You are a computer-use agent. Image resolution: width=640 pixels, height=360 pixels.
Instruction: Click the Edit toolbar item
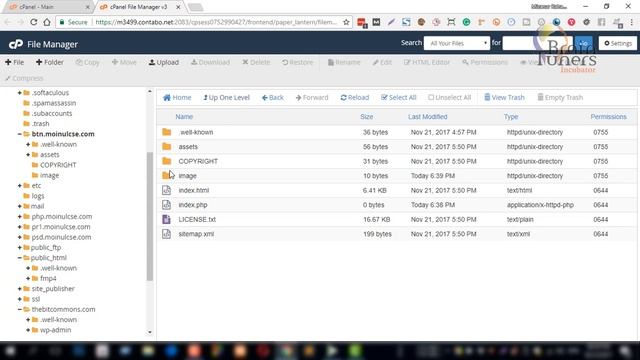382,62
